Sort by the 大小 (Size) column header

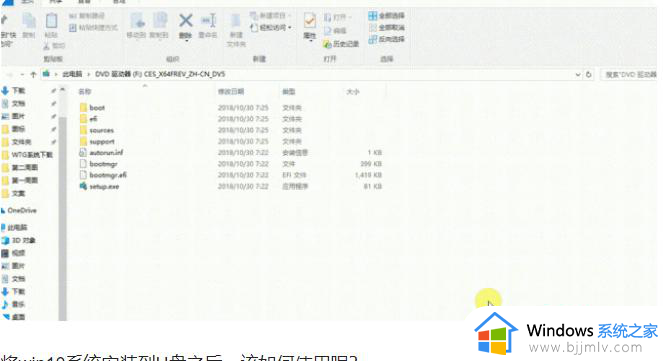coord(353,92)
